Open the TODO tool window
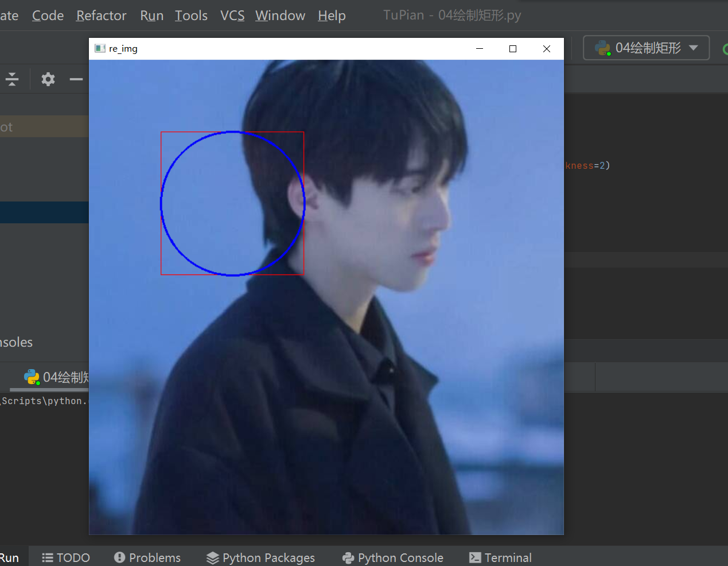The height and width of the screenshot is (566, 728). [x=66, y=557]
